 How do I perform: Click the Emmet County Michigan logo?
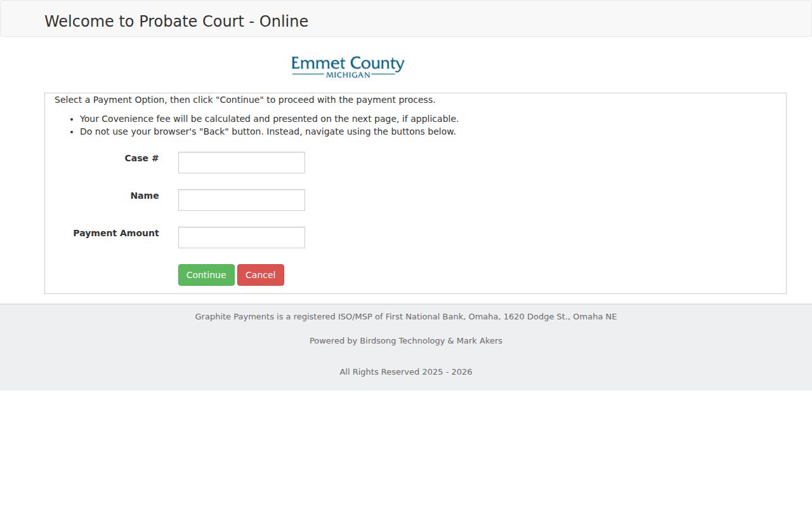point(348,67)
